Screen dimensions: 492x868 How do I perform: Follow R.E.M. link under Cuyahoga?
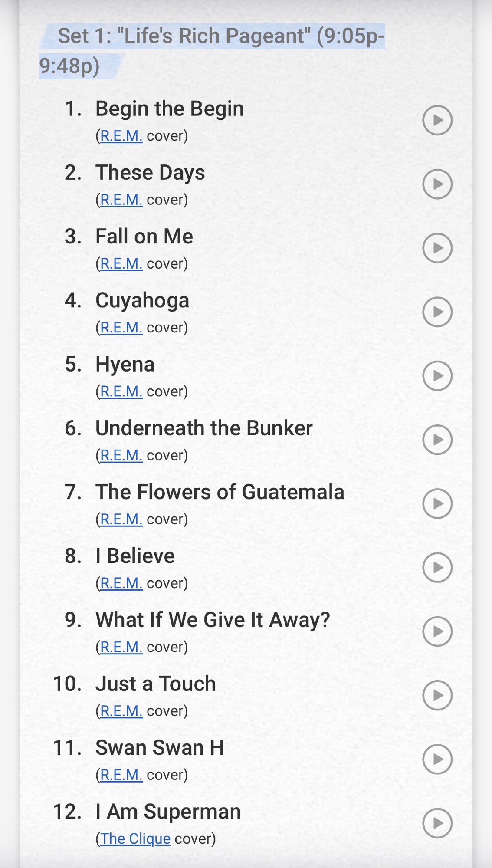[121, 327]
